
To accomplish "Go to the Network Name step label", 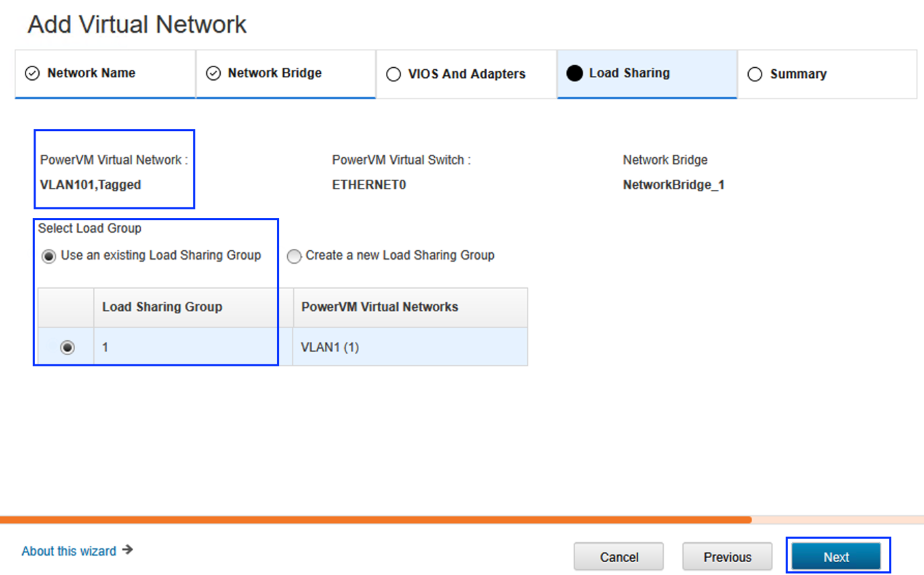I will click(91, 73).
